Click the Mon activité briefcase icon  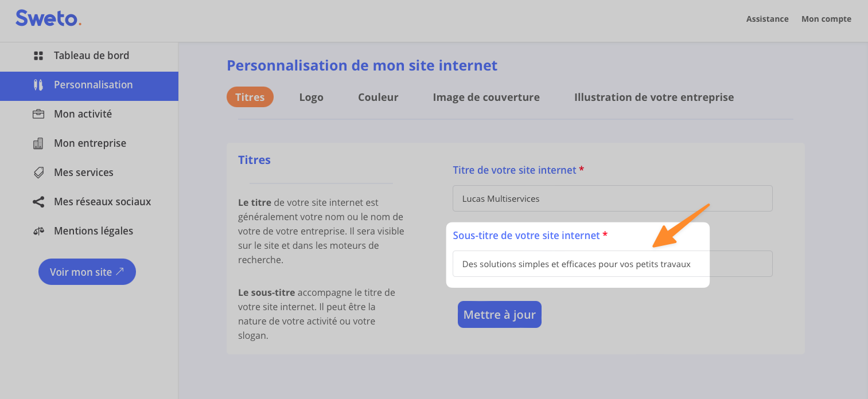[38, 114]
